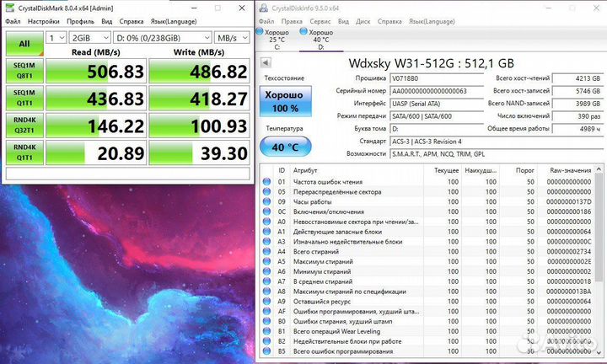Click the total working time value 4989 ч
Image resolution: width=607 pixels, height=364 pixels.
(577, 128)
